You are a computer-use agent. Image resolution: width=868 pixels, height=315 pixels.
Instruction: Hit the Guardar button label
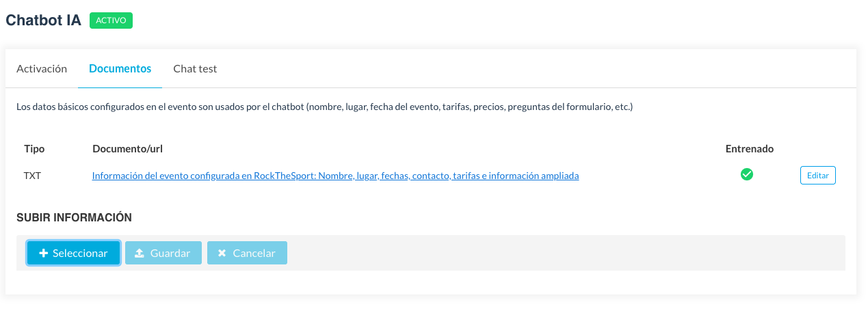pos(170,254)
